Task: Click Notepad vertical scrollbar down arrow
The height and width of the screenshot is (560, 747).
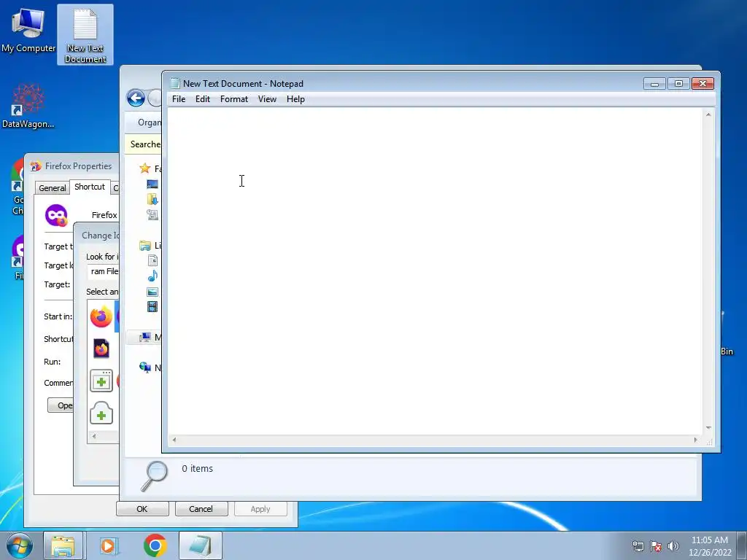Action: pos(708,428)
